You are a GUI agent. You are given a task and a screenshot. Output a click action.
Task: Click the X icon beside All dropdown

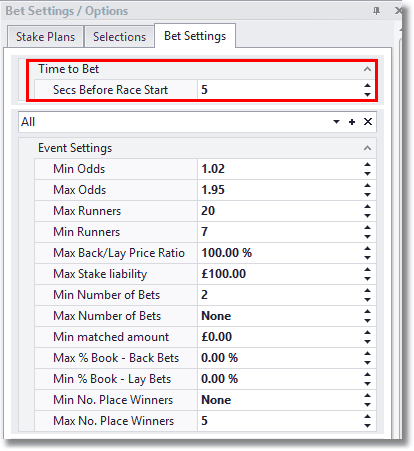click(368, 122)
